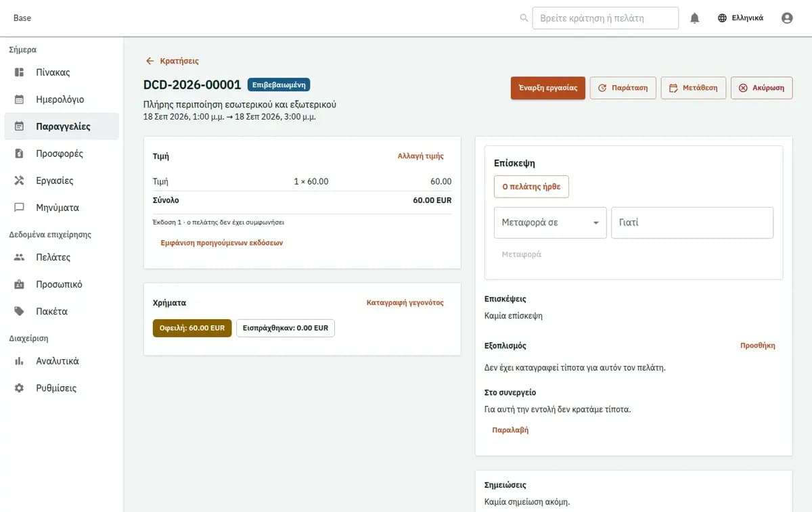
Task: Click the Έναρξη εργασίας button
Action: click(x=548, y=88)
